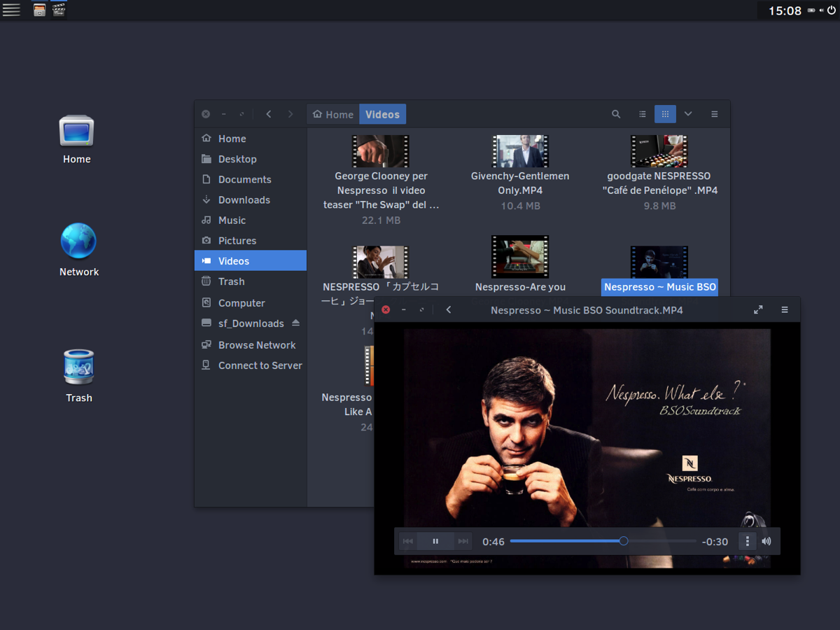Select Desktop in the sidebar
Viewport: 840px width, 630px height.
[x=251, y=159]
